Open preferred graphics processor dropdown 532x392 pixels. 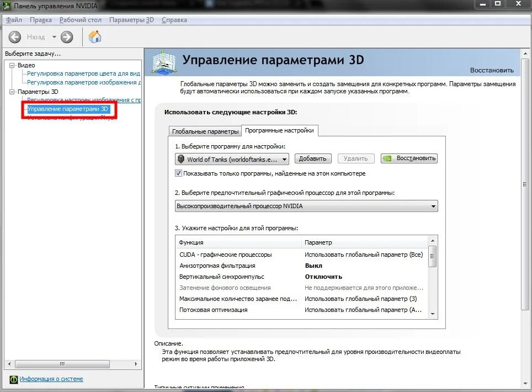point(306,206)
